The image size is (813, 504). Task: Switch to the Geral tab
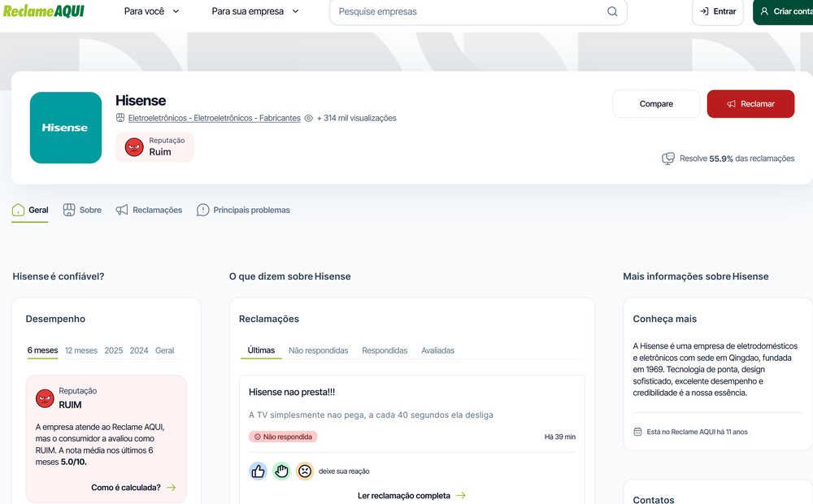(30, 210)
